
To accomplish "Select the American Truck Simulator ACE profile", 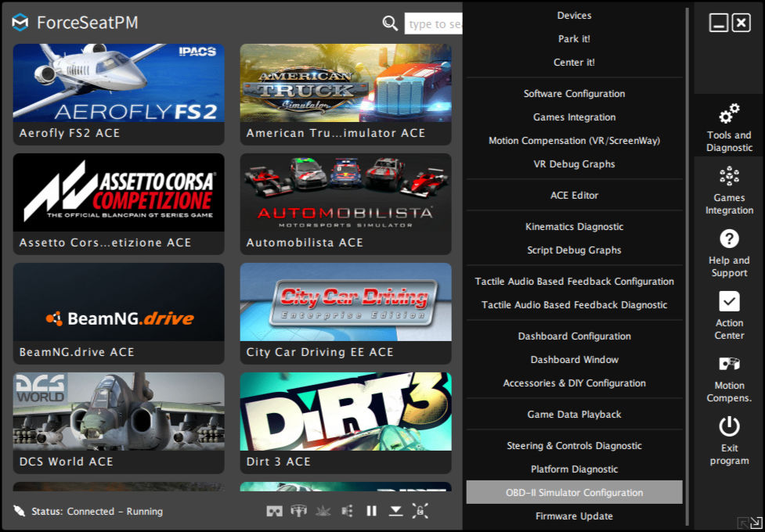I will tap(345, 95).
